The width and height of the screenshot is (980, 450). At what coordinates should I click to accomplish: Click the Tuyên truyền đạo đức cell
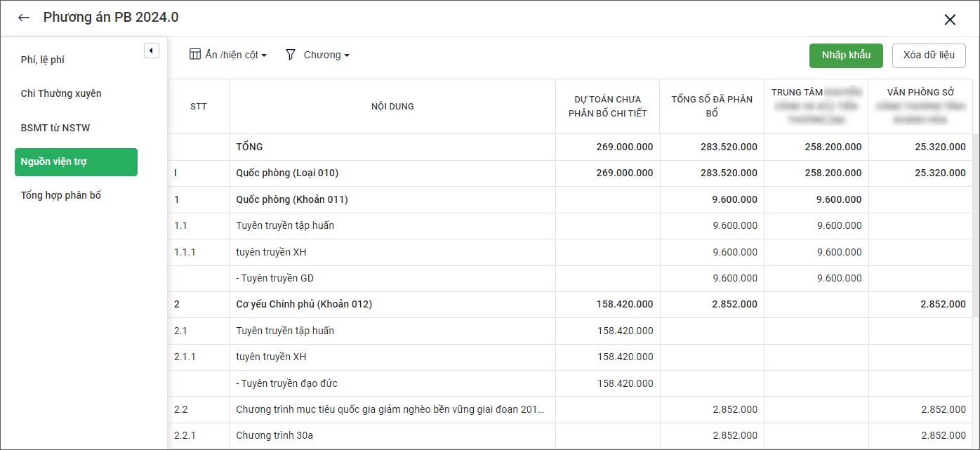tap(286, 383)
